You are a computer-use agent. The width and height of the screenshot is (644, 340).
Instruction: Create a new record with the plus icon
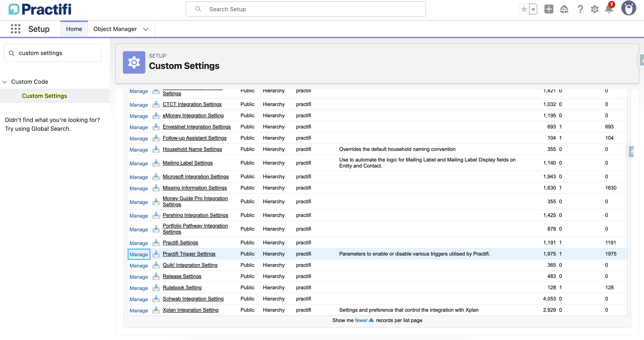point(549,9)
